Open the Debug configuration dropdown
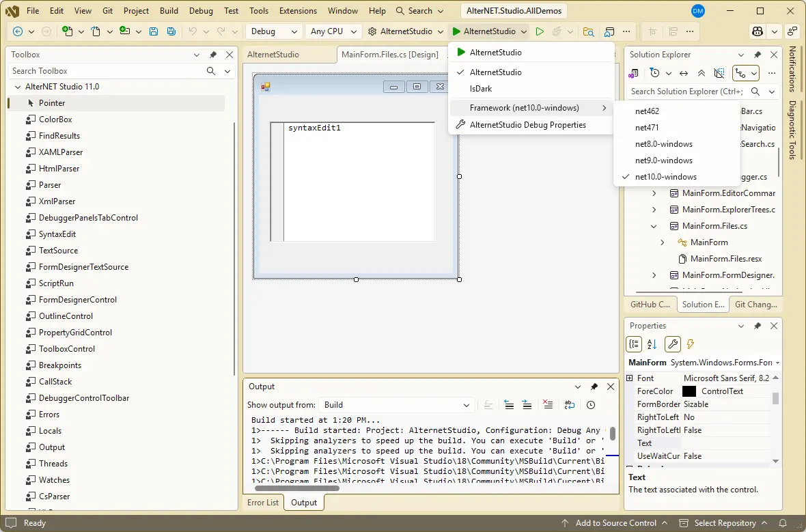806x532 pixels. tap(273, 31)
